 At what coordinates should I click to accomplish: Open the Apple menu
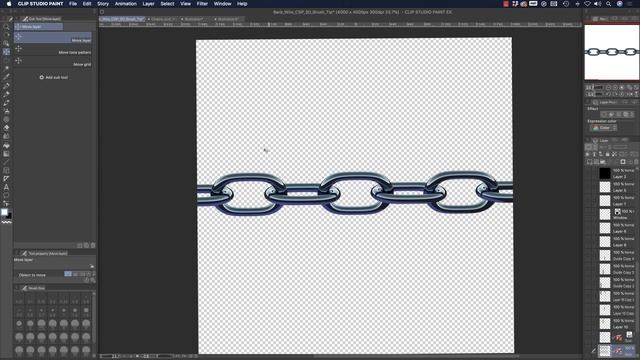(x=9, y=4)
